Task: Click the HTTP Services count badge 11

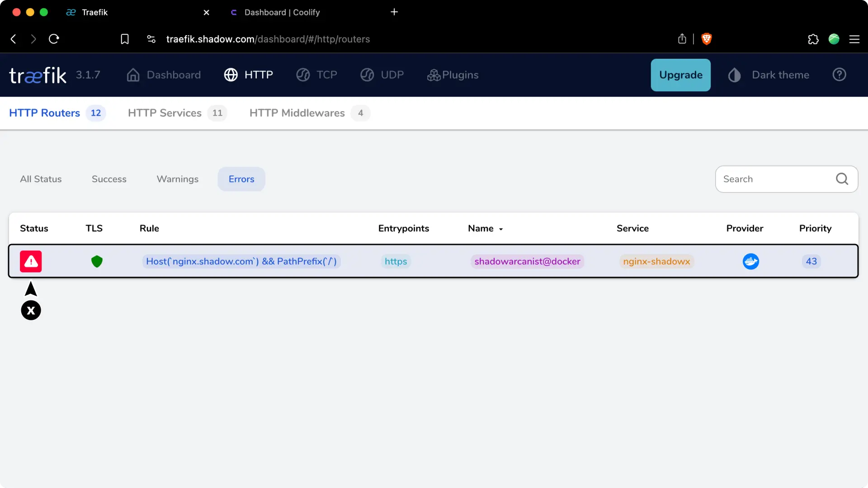Action: [x=217, y=113]
